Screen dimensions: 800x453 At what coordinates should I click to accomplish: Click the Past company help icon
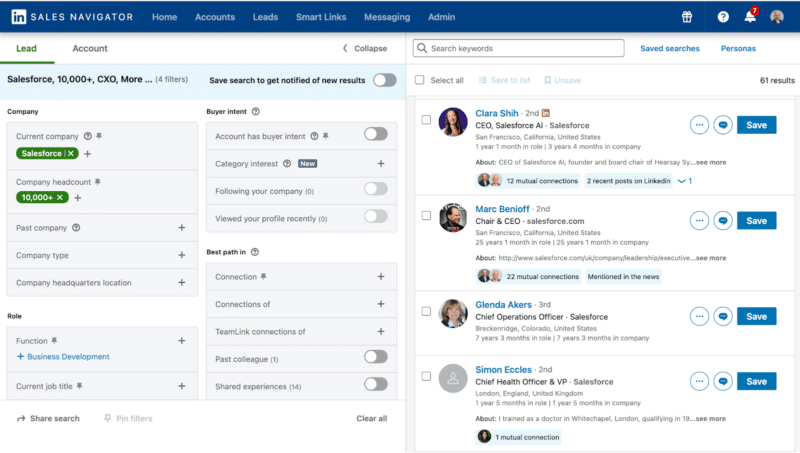click(x=76, y=228)
